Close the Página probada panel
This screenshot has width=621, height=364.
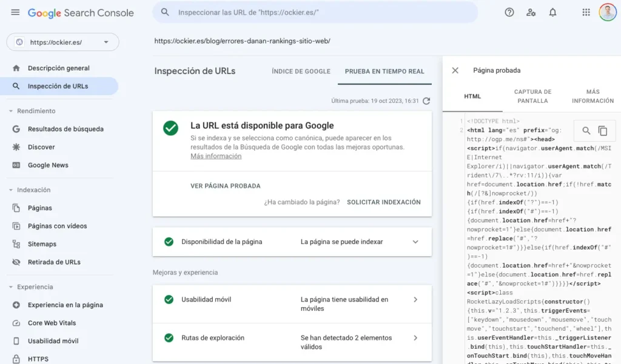[455, 70]
